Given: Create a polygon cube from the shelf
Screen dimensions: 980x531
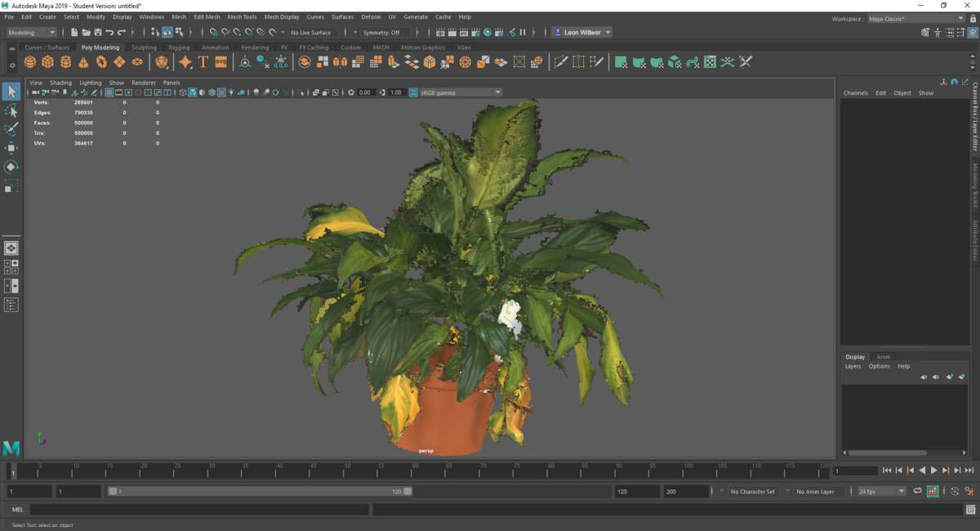Looking at the screenshot, I should click(x=48, y=62).
